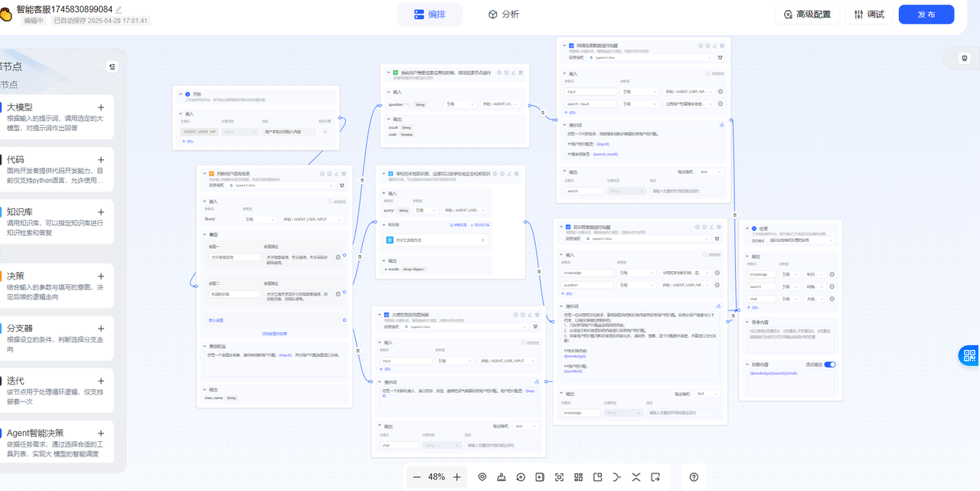Select the 大学生创业办法 knowledge base entry
980x491 pixels.
click(435, 240)
